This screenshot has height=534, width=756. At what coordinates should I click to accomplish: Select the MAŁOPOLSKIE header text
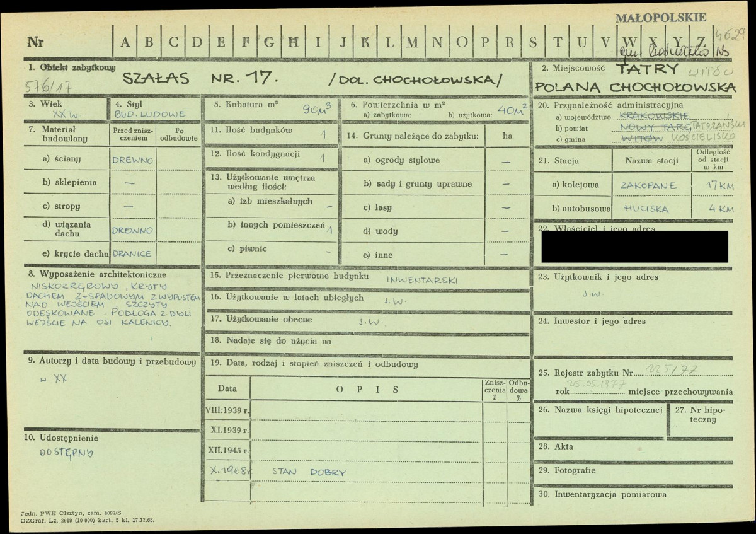pyautogui.click(x=660, y=18)
